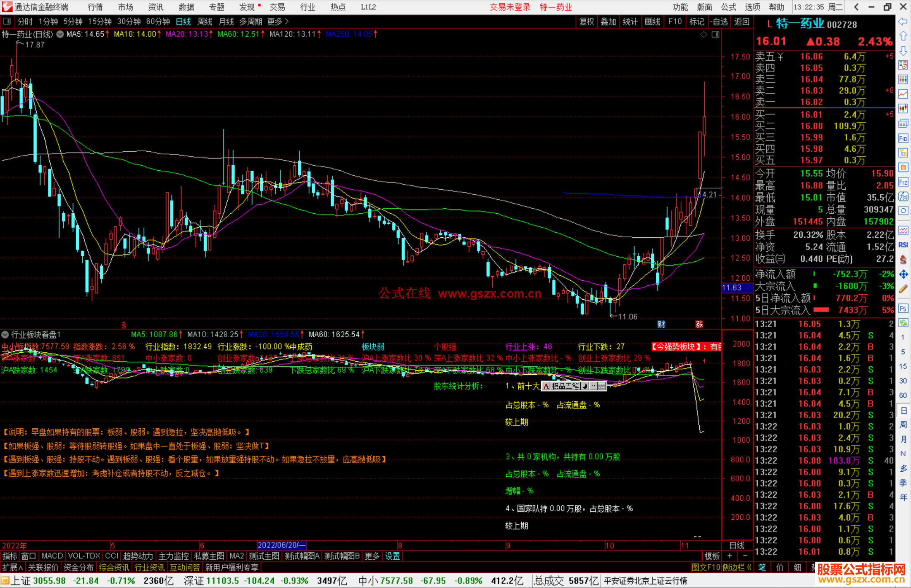The width and height of the screenshot is (911, 588).
Task: Click the candlestick chart icon in sidebar
Action: point(903,109)
